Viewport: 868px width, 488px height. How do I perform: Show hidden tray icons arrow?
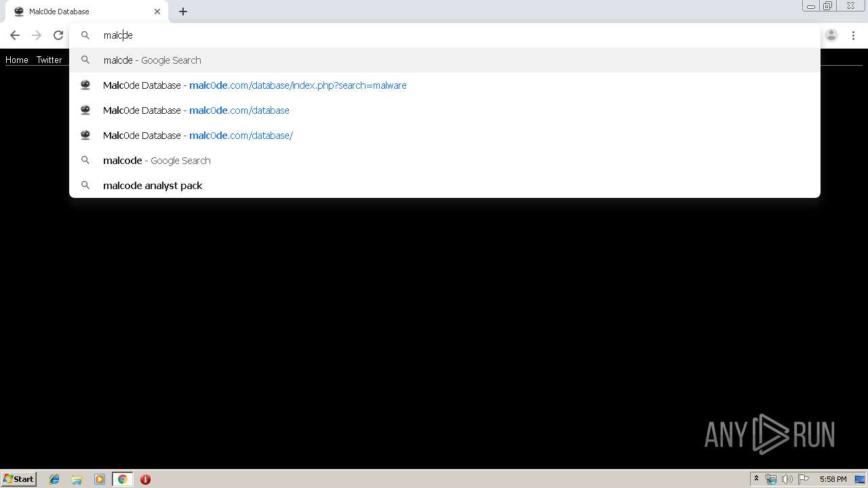pos(756,479)
